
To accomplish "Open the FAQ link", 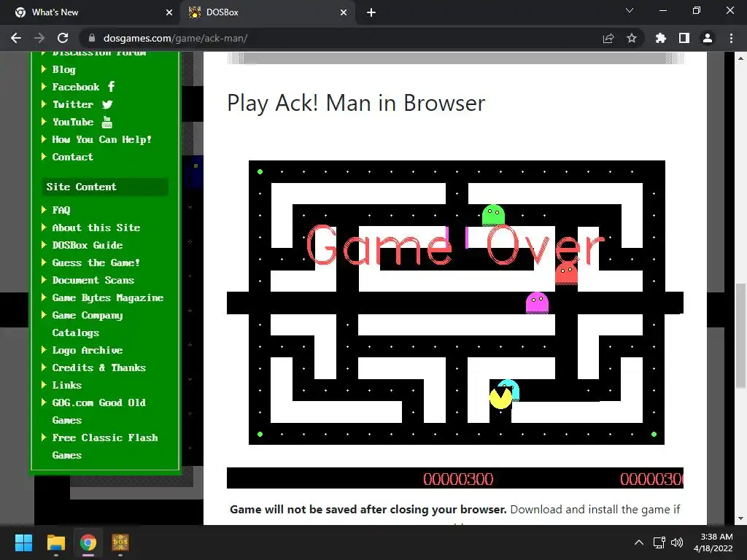I will (61, 210).
